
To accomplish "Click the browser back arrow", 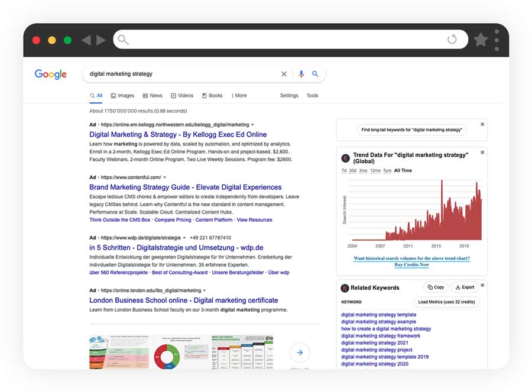I will [x=86, y=40].
